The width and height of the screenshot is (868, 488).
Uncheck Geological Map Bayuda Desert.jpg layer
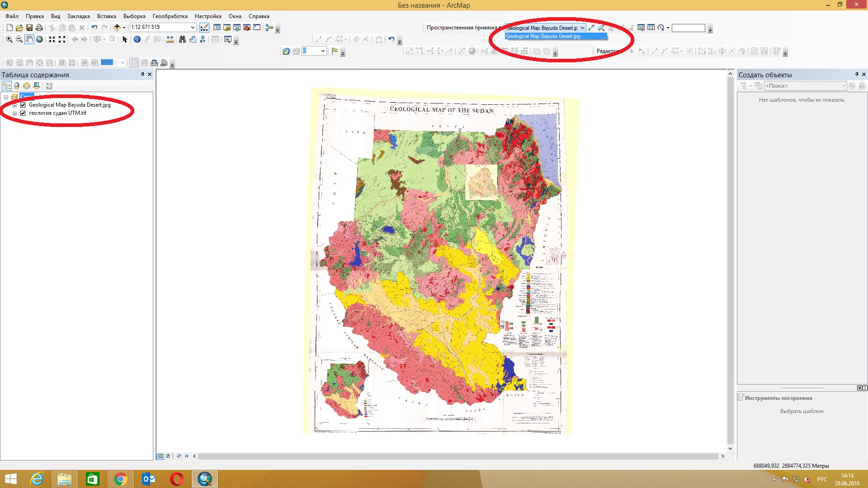[x=23, y=105]
